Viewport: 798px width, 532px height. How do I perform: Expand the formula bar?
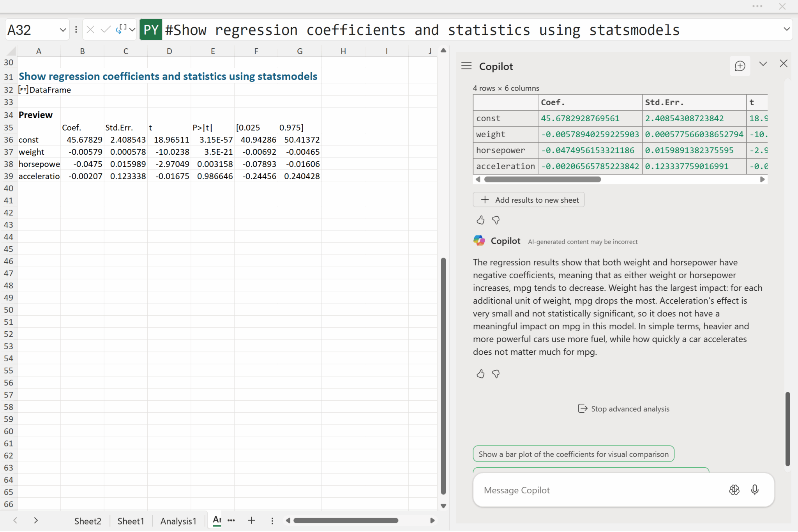point(786,29)
